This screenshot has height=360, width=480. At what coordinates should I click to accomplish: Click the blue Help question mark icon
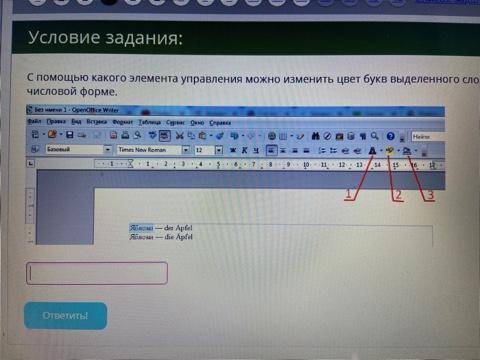click(390, 136)
